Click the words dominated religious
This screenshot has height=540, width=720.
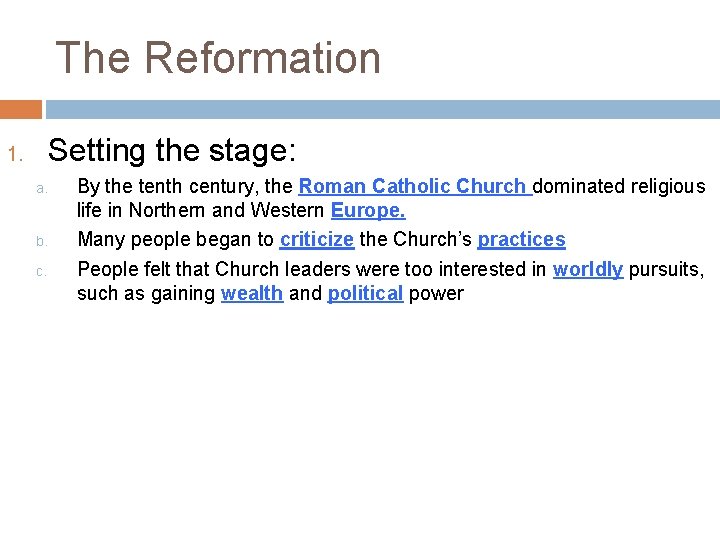619,187
